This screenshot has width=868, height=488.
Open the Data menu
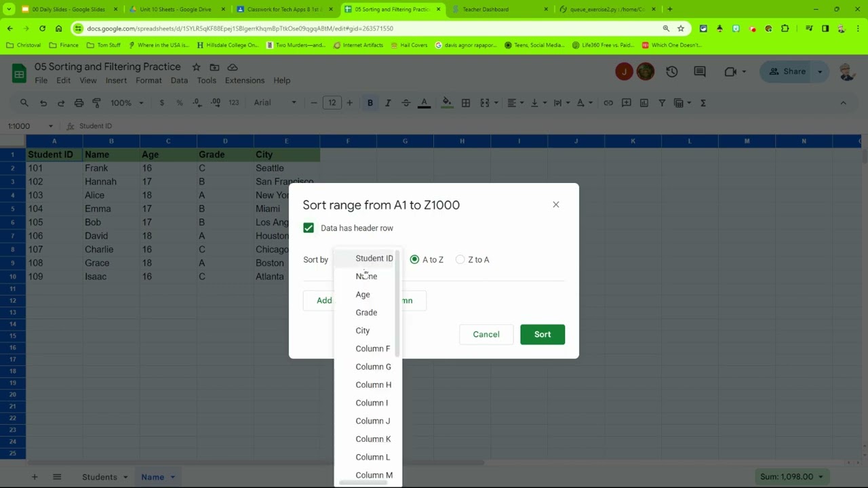click(179, 81)
